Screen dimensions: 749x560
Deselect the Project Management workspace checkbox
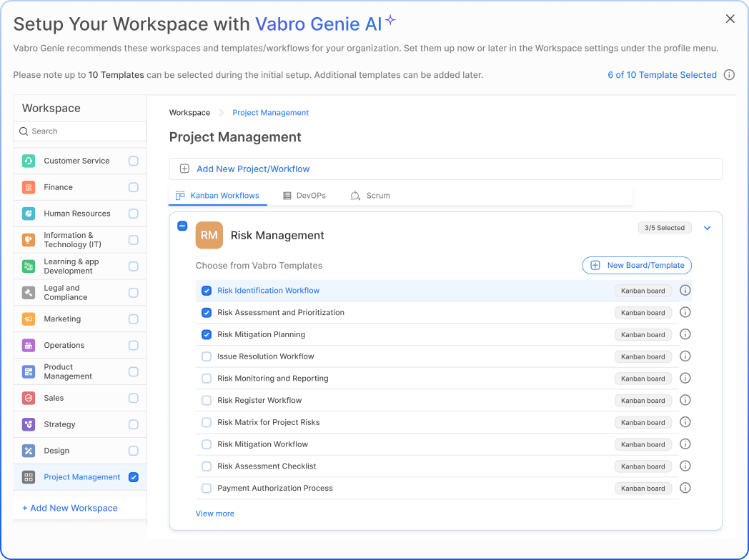click(x=134, y=477)
